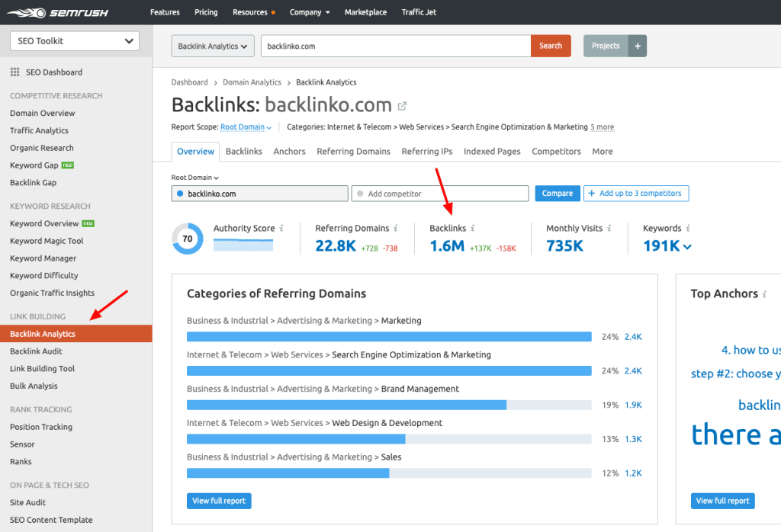The height and width of the screenshot is (532, 781).
Task: Open the SEO Toolkit dropdown
Action: (74, 40)
